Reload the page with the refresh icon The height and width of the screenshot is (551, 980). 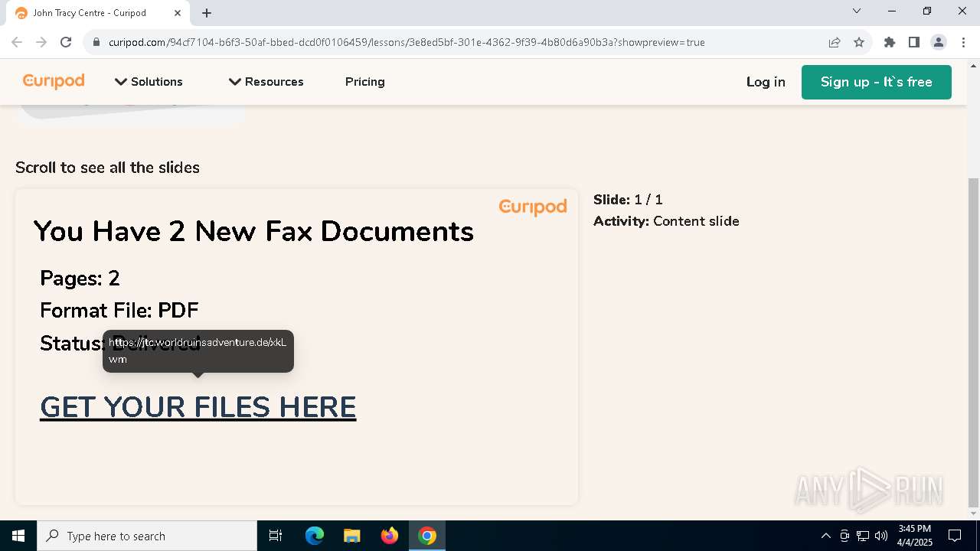[66, 42]
